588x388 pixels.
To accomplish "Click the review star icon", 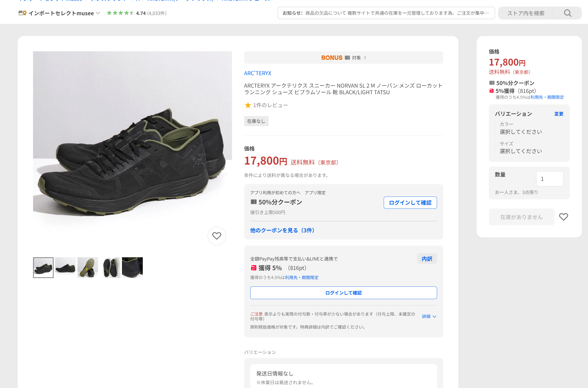I will click(248, 105).
